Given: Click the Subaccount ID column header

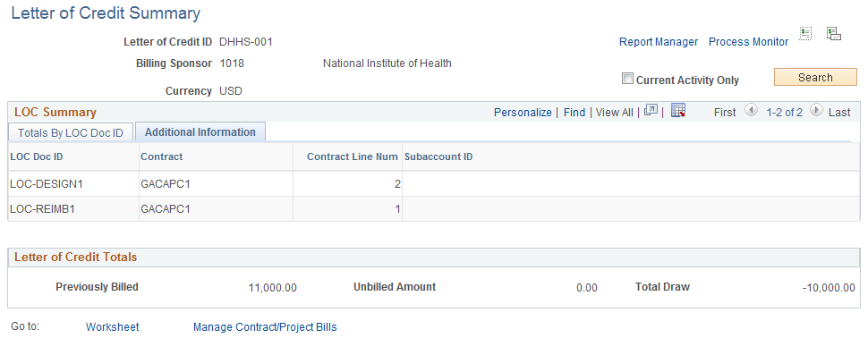Looking at the screenshot, I should coord(438,156).
